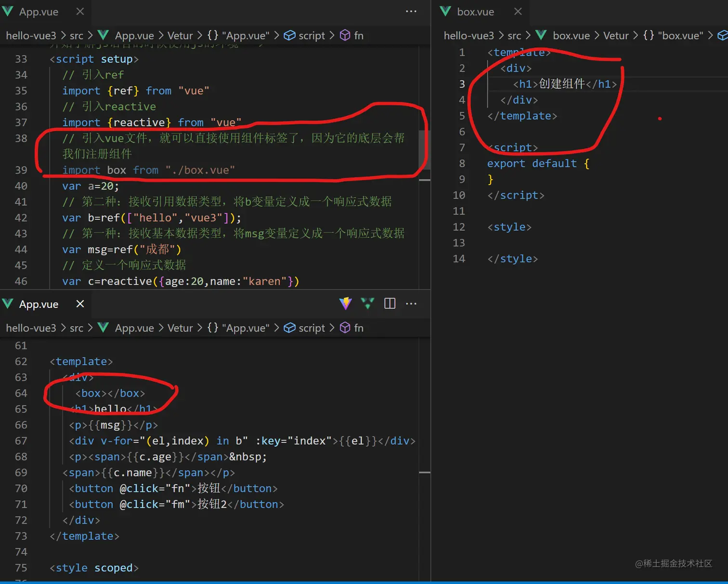The image size is (728, 584).
Task: Open the hello-vue3 breadcrumb in the top-left pane
Action: point(31,36)
